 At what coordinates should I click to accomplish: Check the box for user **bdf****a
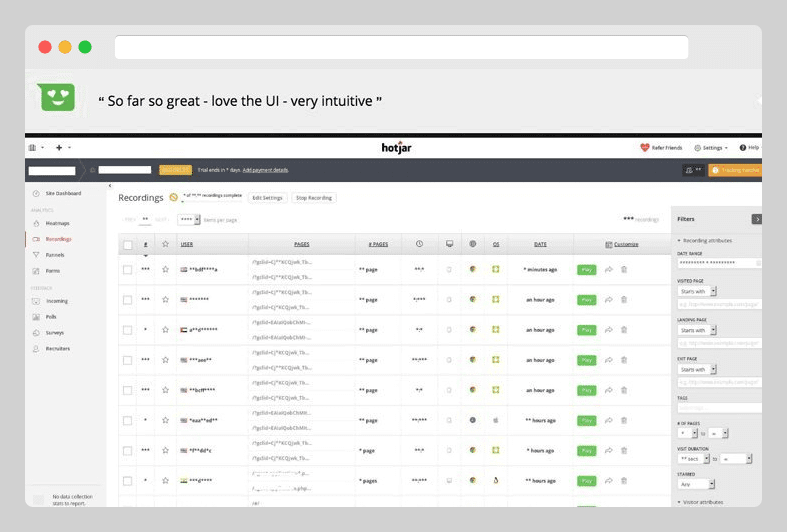tap(127, 270)
